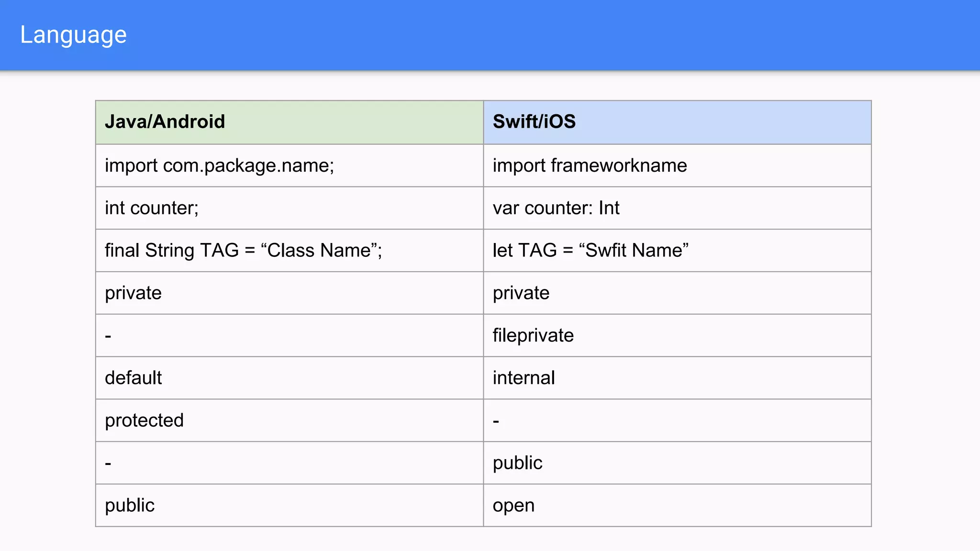Select the var counter: Int cell
Screen dimensions: 980x551
pyautogui.click(x=556, y=208)
